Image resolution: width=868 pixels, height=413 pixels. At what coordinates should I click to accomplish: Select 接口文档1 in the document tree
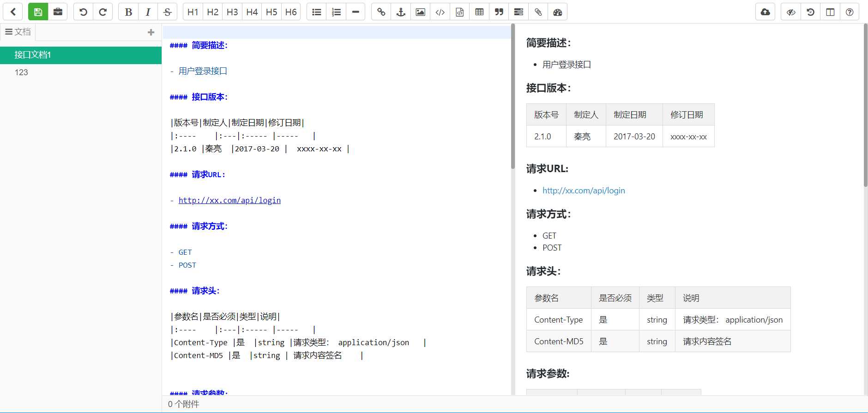pyautogui.click(x=81, y=55)
